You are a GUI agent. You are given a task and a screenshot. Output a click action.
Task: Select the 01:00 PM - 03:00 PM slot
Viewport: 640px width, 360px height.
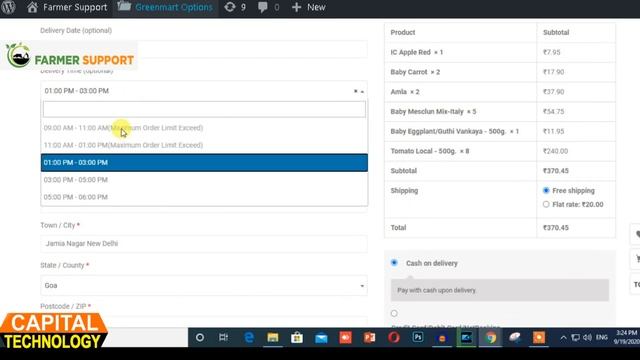(204, 162)
